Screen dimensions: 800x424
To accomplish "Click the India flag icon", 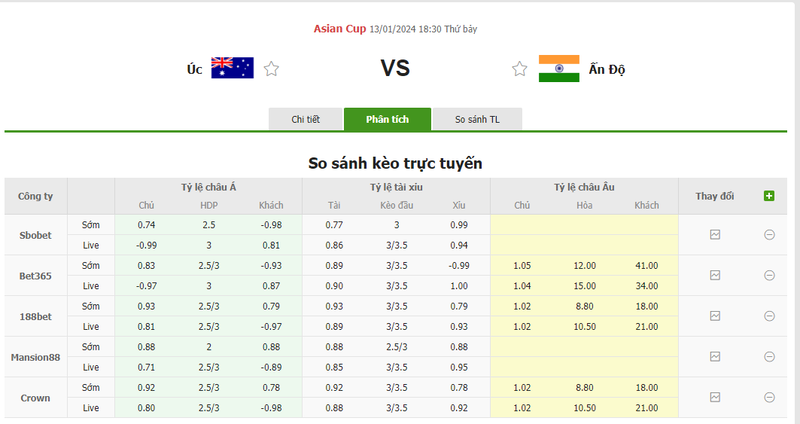I will coord(559,69).
